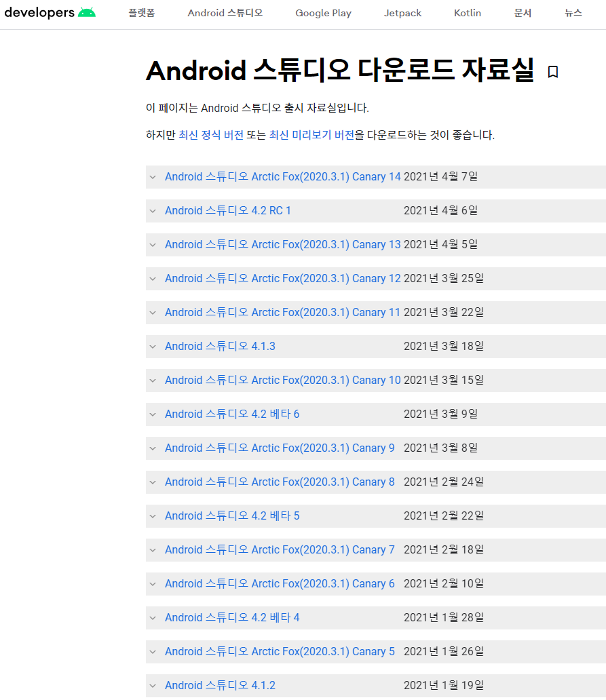
Task: Open Arctic Fox(2020.3.1) Canary 7 link
Action: pos(280,550)
